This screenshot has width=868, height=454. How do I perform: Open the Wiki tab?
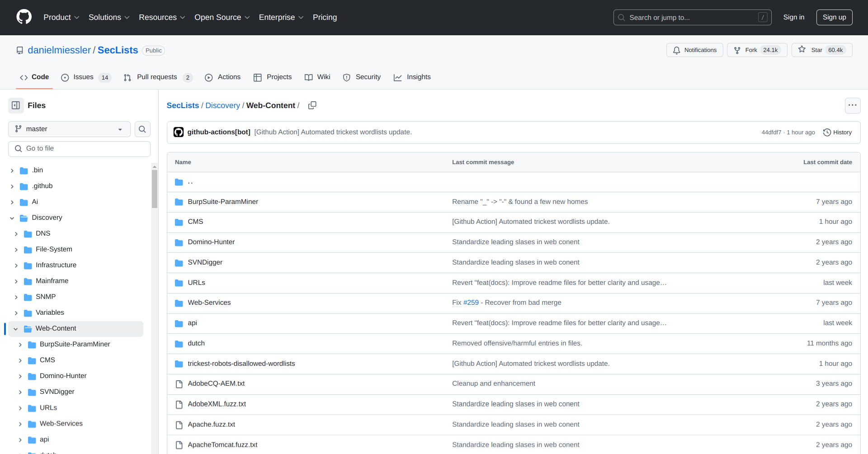point(317,77)
